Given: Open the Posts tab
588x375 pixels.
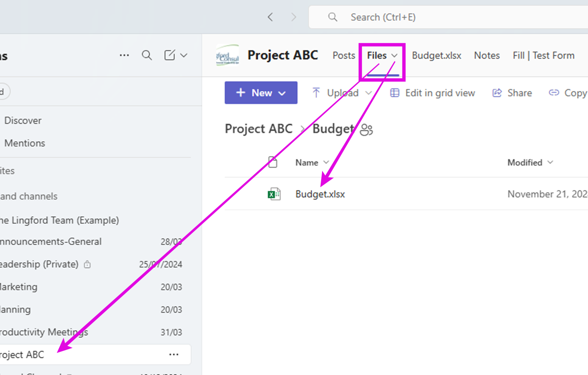Looking at the screenshot, I should coord(344,55).
